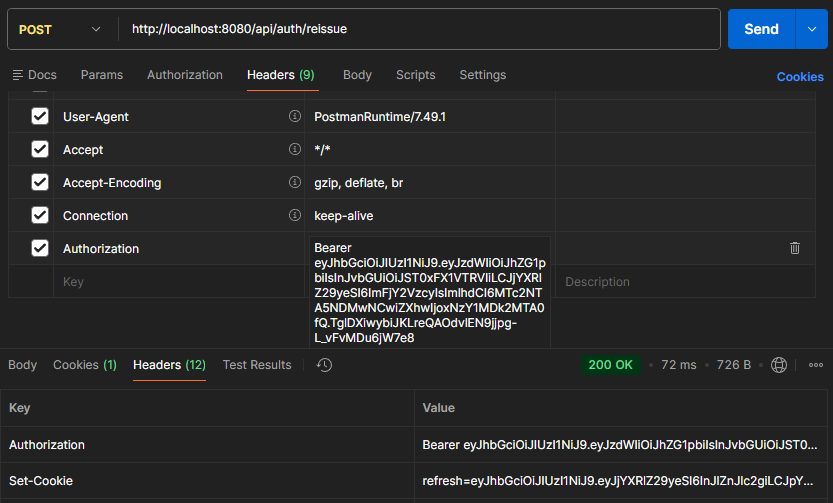Click the info icon beside User-Agent

pos(295,116)
